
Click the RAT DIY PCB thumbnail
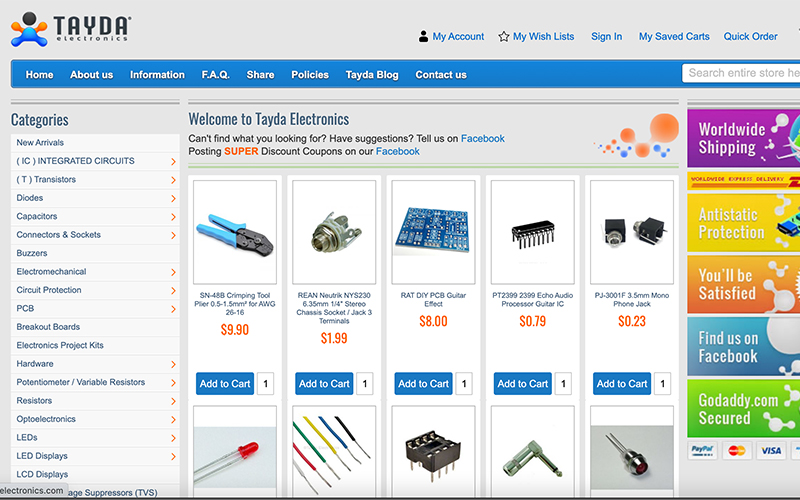tap(433, 232)
